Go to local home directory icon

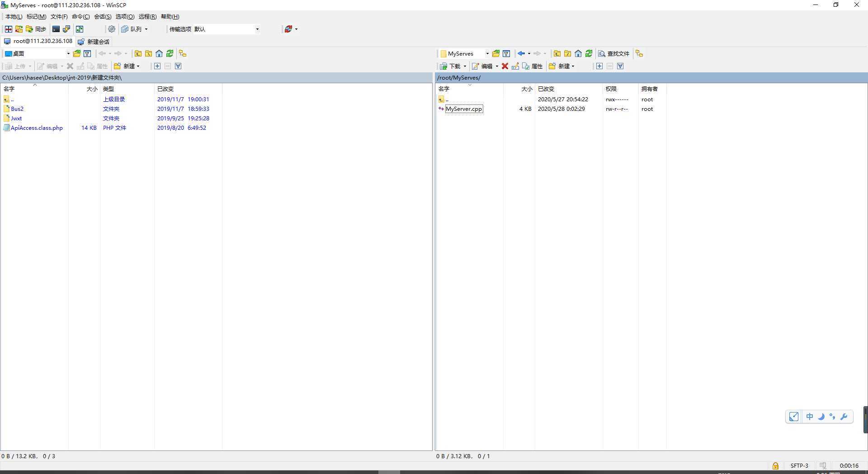[x=159, y=53]
